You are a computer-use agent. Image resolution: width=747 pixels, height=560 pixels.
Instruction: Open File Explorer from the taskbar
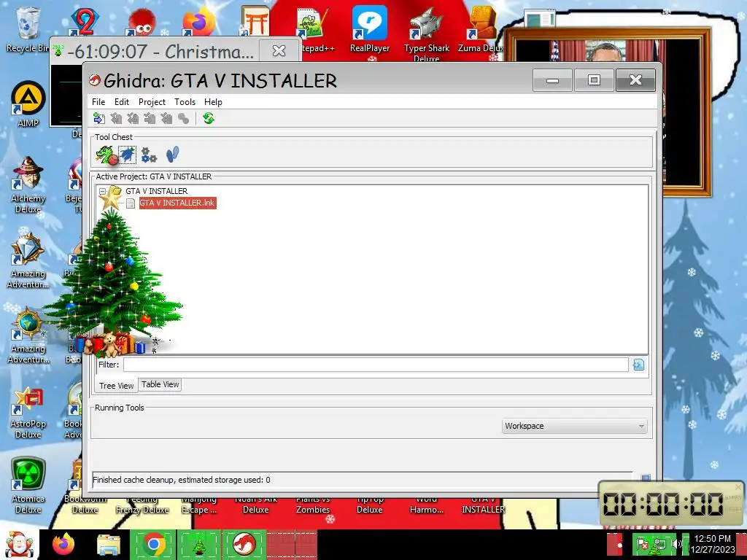click(109, 544)
